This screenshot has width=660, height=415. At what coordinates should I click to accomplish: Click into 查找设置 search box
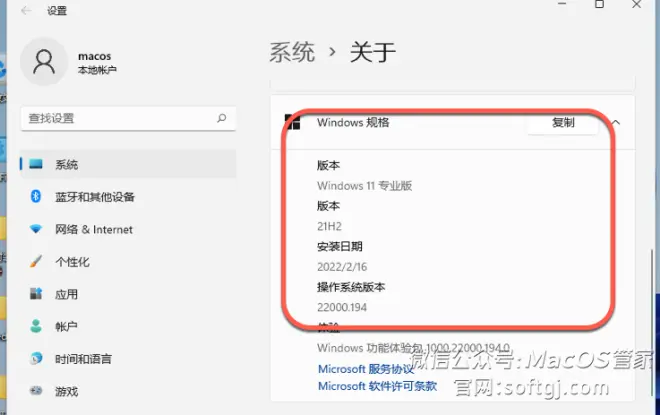pyautogui.click(x=128, y=119)
